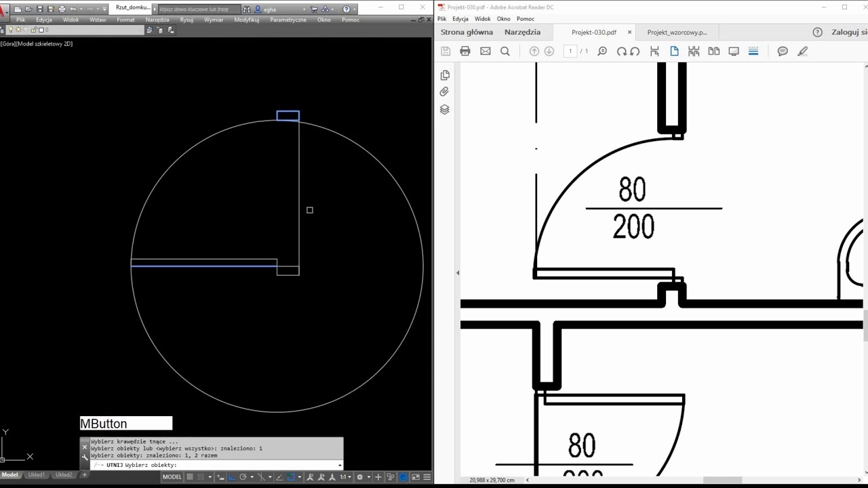Click the add comment speech bubble icon
This screenshot has width=868, height=488.
point(783,51)
